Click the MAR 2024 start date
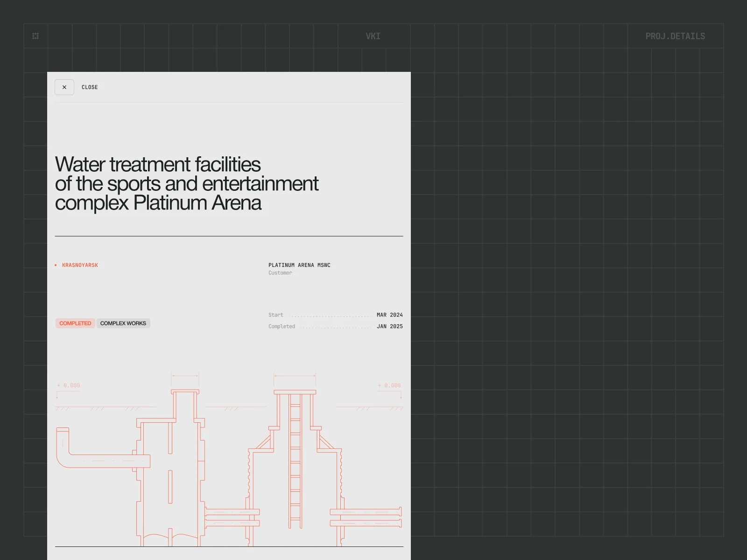The width and height of the screenshot is (747, 560). (389, 315)
